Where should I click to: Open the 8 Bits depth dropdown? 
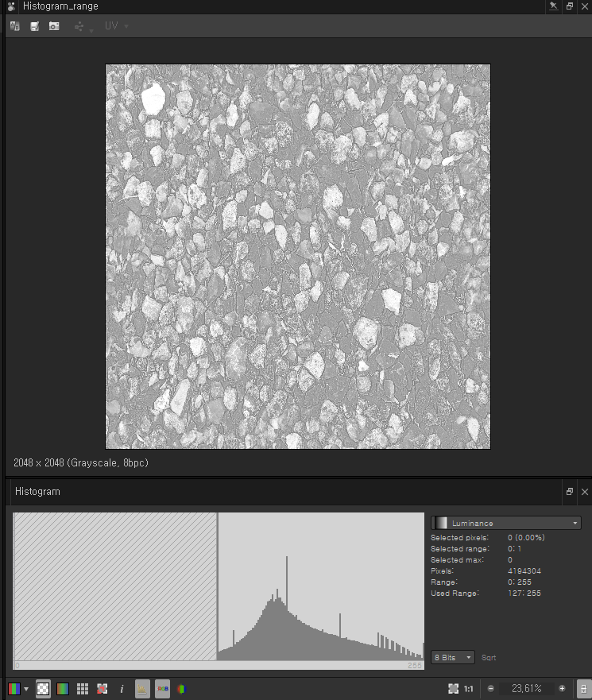[x=452, y=657]
